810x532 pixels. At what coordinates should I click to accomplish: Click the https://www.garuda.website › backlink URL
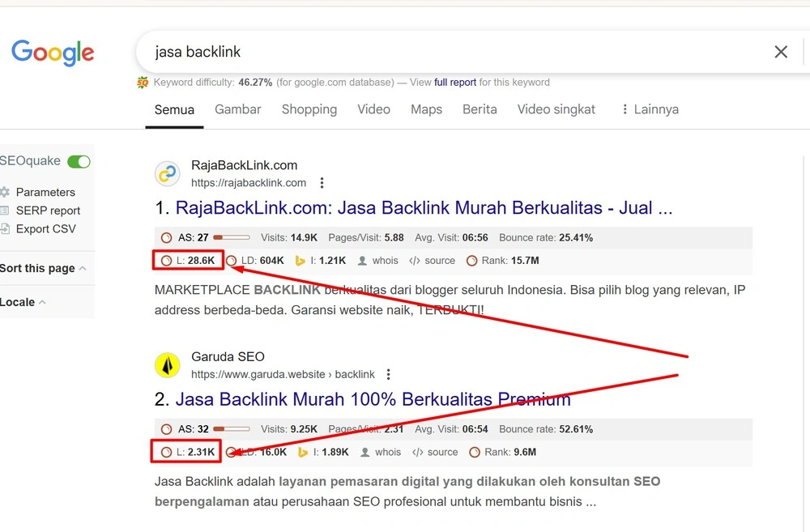[x=283, y=374]
